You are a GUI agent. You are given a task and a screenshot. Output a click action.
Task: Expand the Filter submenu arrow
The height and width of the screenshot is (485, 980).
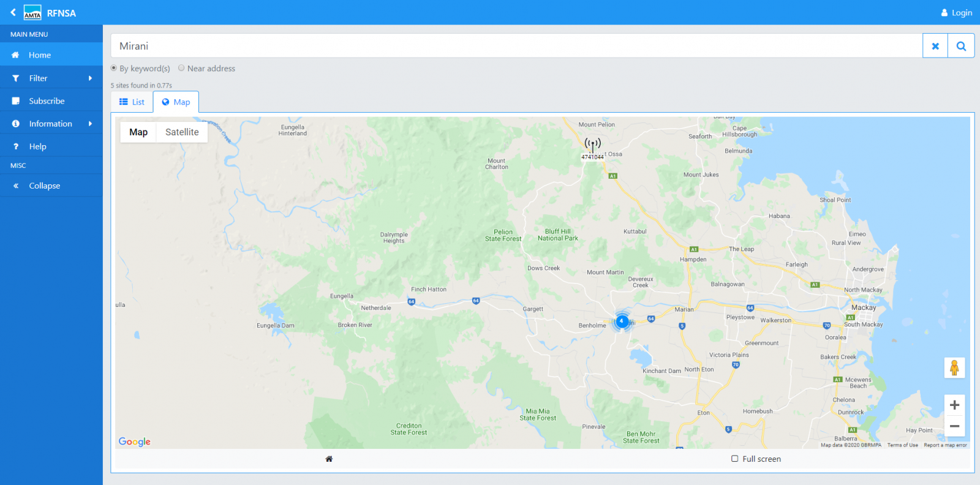click(90, 78)
